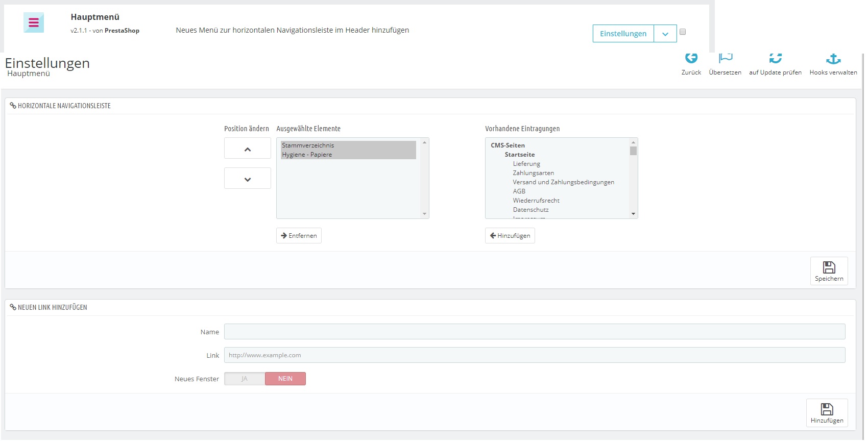
Task: Click the Zurück back arrow icon
Action: point(691,59)
